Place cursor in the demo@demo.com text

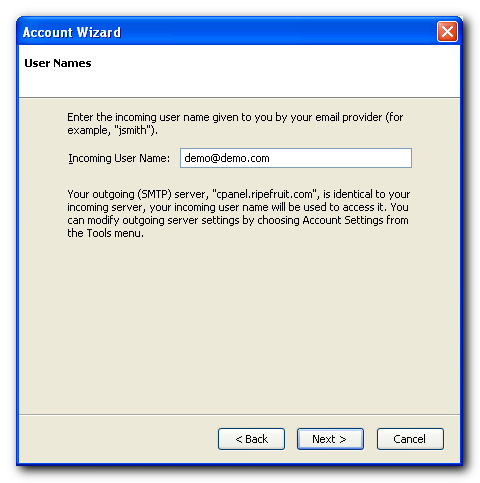(227, 158)
